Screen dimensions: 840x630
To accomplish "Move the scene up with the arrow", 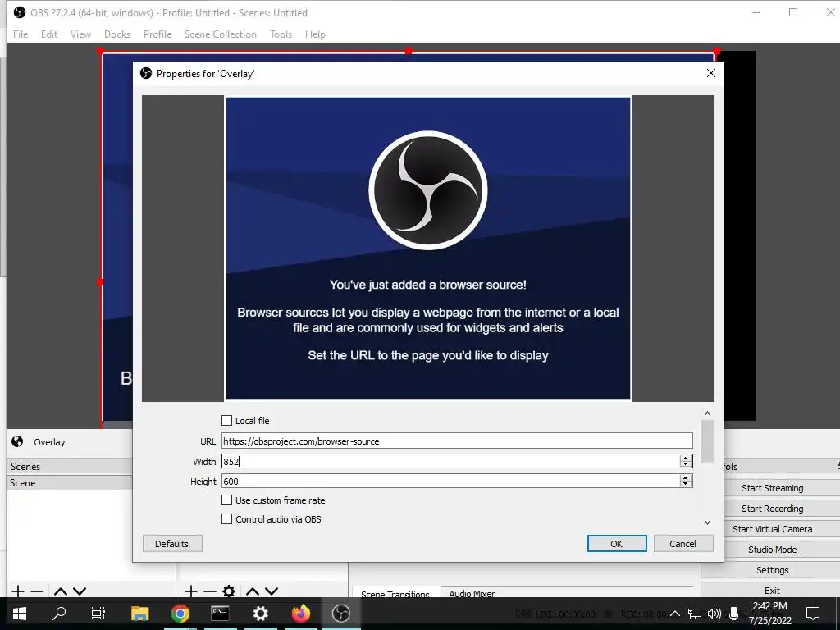I will tap(61, 591).
